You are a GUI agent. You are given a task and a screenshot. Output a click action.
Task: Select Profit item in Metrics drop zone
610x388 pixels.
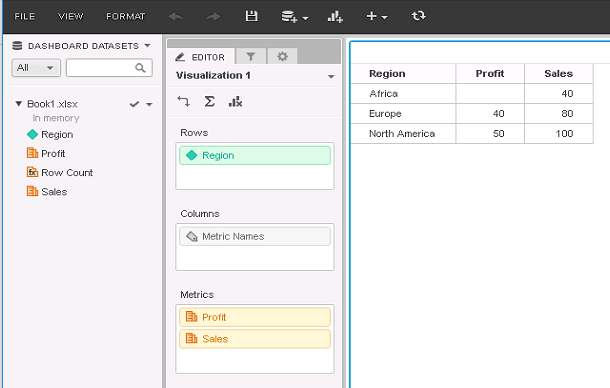tap(255, 317)
